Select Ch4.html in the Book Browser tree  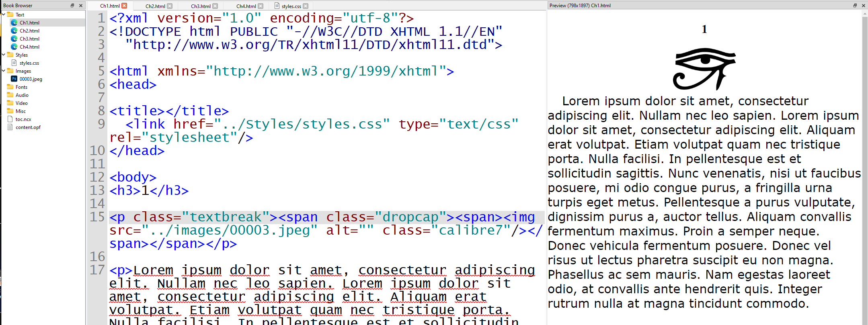[29, 47]
